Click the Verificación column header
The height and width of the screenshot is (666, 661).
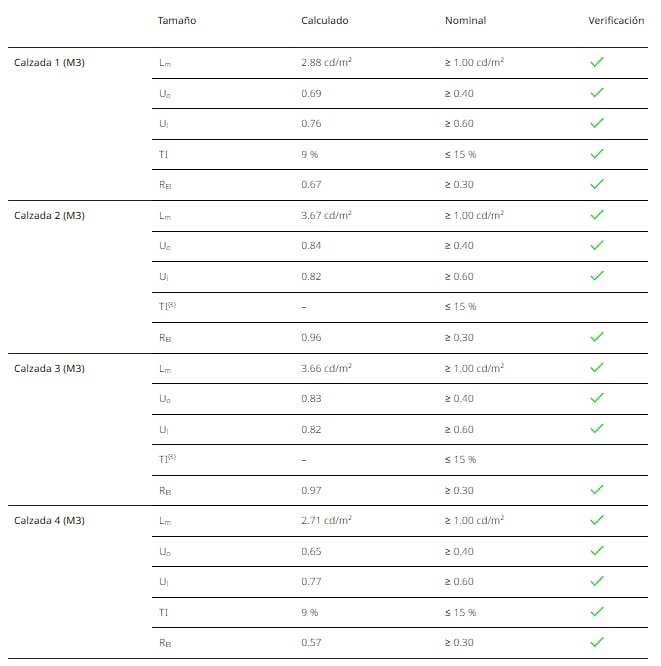pos(616,21)
